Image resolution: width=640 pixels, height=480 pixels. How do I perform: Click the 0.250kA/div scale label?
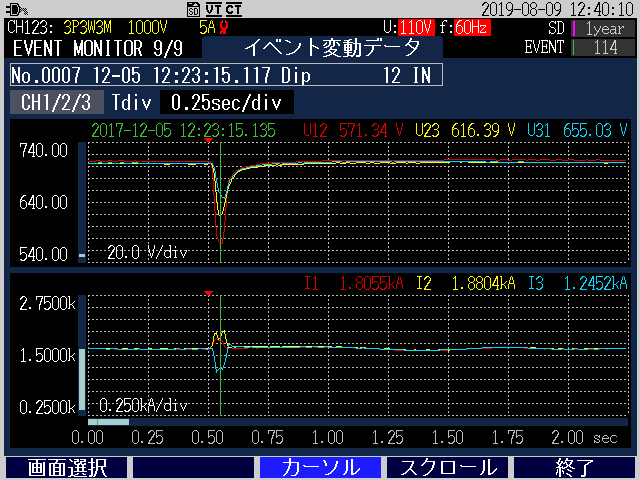143,405
